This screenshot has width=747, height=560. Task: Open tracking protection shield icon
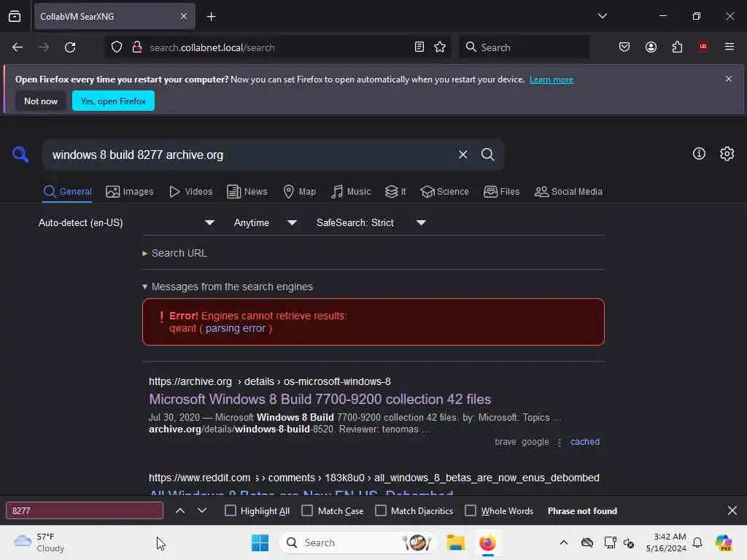pyautogui.click(x=117, y=47)
